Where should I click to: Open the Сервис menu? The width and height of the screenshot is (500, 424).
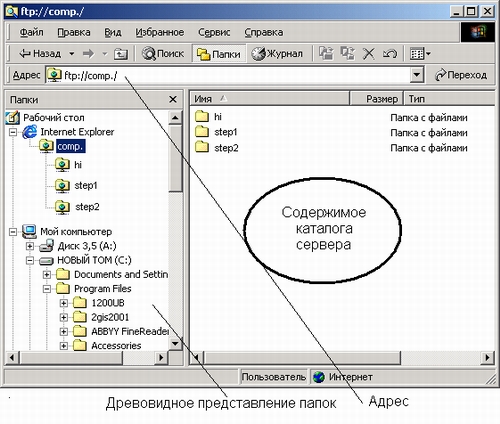tap(214, 32)
